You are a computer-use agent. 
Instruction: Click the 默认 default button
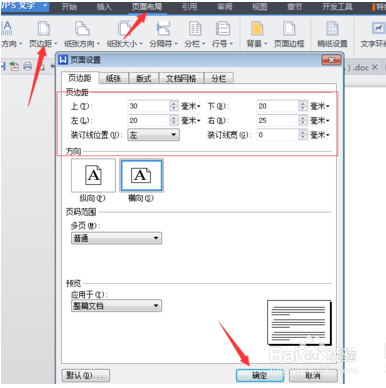[x=86, y=375]
